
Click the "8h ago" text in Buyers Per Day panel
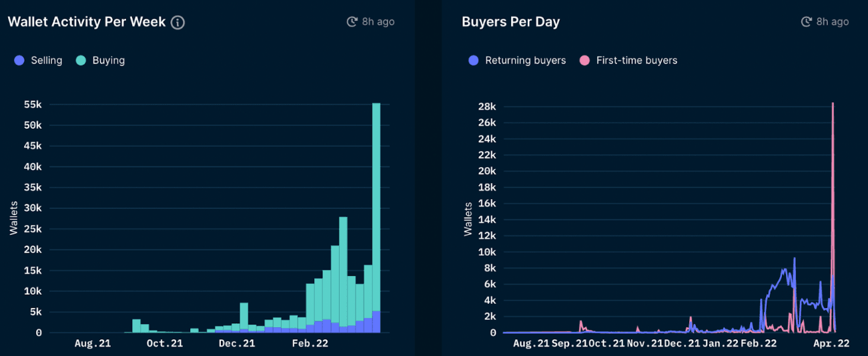[x=833, y=22]
